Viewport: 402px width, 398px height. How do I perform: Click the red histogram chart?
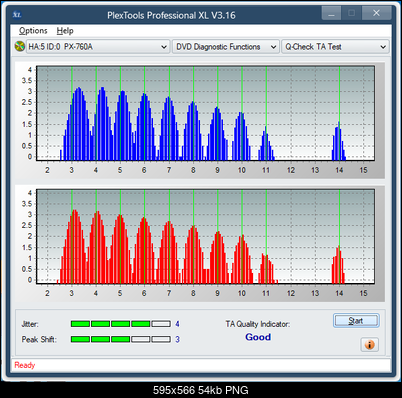(205, 236)
